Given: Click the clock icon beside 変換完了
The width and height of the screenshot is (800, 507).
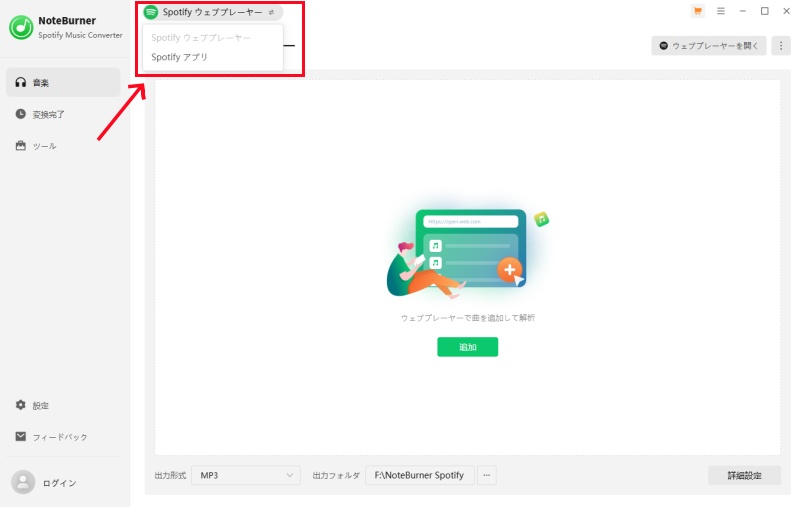Looking at the screenshot, I should pos(20,114).
